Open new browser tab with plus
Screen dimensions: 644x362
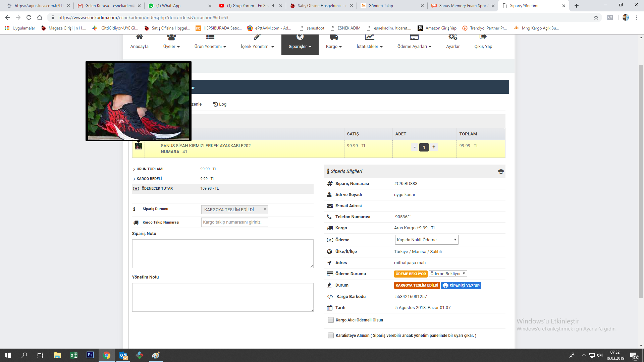pyautogui.click(x=577, y=6)
